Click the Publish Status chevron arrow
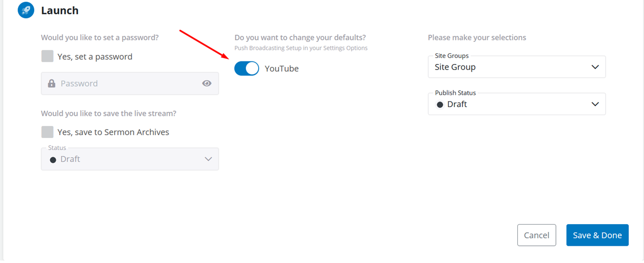 595,104
